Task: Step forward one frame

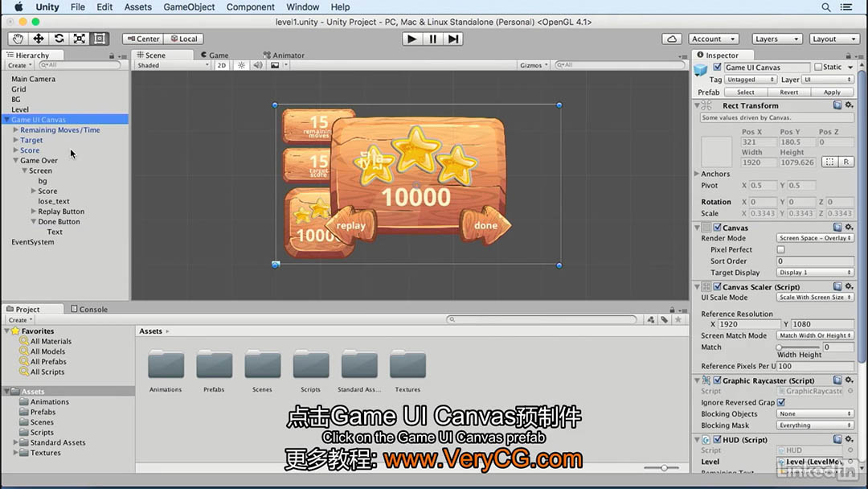Action: 453,39
